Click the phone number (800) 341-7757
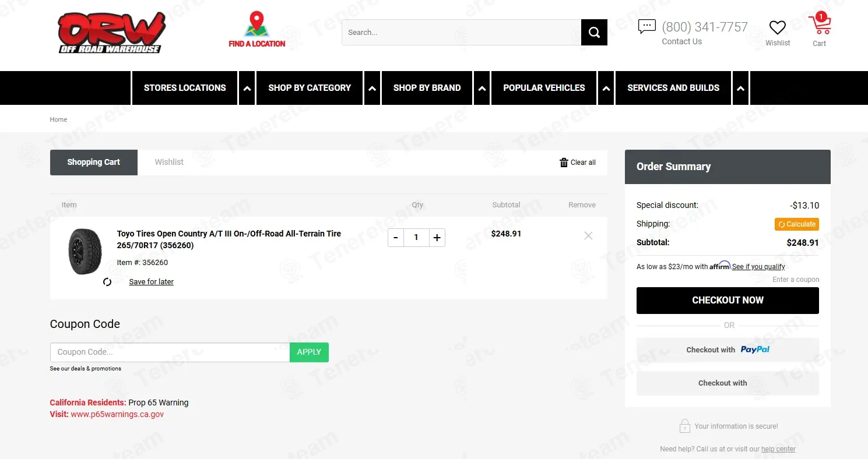 [x=705, y=27]
